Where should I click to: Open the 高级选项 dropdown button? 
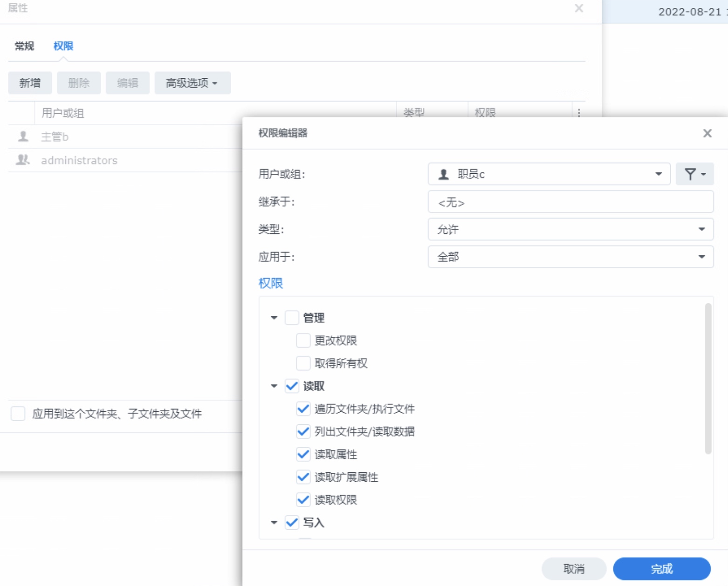(192, 83)
